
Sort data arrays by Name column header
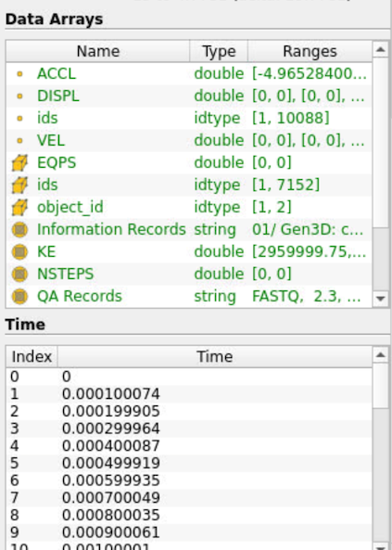98,52
